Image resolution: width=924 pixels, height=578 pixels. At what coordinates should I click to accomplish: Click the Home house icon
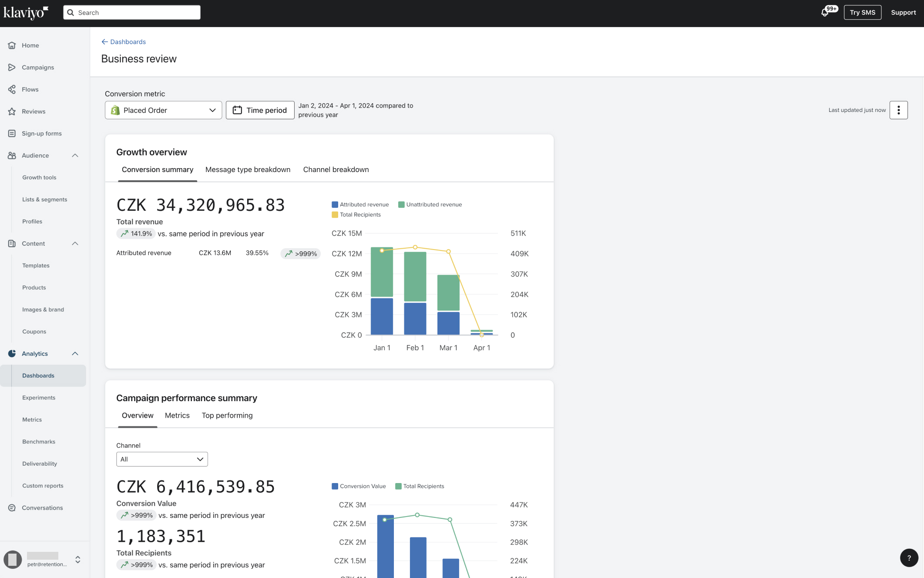(x=12, y=45)
